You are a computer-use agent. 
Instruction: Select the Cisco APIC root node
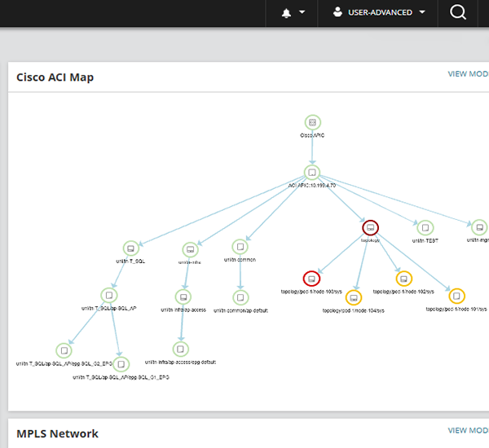pos(312,122)
